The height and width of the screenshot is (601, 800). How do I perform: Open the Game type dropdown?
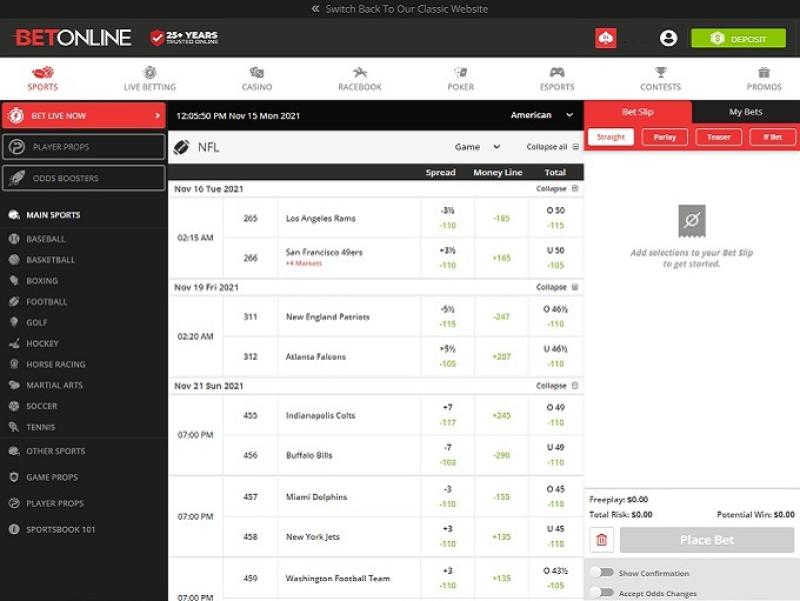(477, 147)
